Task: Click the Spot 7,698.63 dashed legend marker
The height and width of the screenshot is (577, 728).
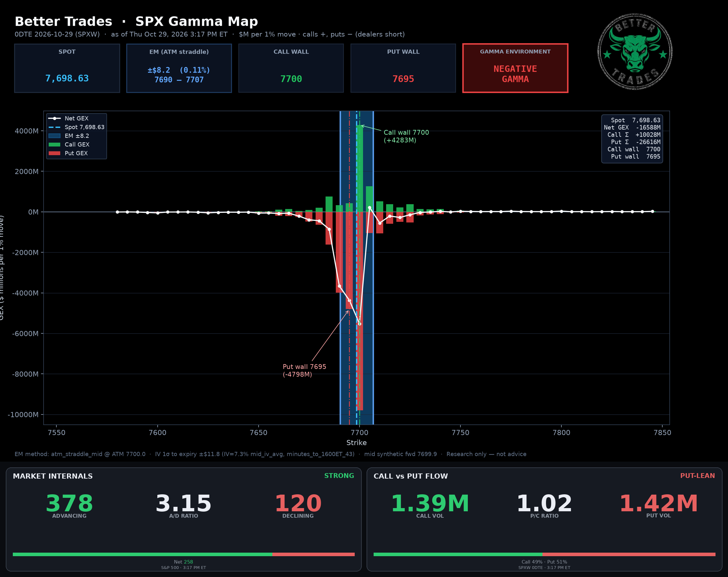Action: pos(54,127)
